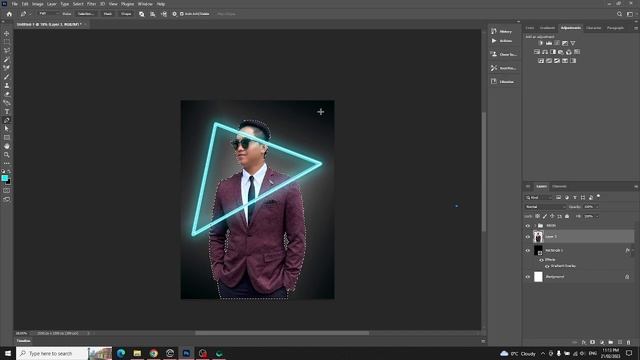640x360 pixels.
Task: Click the Selection... button in options bar
Action: click(85, 14)
